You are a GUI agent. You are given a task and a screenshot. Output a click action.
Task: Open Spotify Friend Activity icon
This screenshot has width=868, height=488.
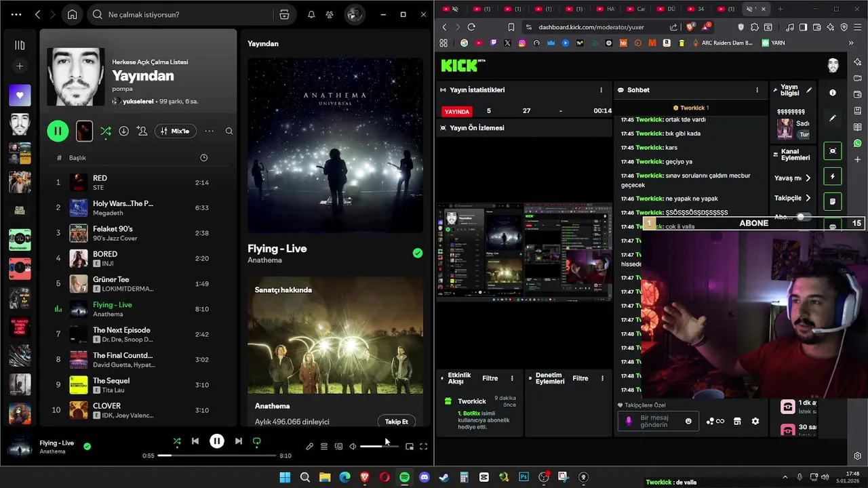(x=330, y=14)
